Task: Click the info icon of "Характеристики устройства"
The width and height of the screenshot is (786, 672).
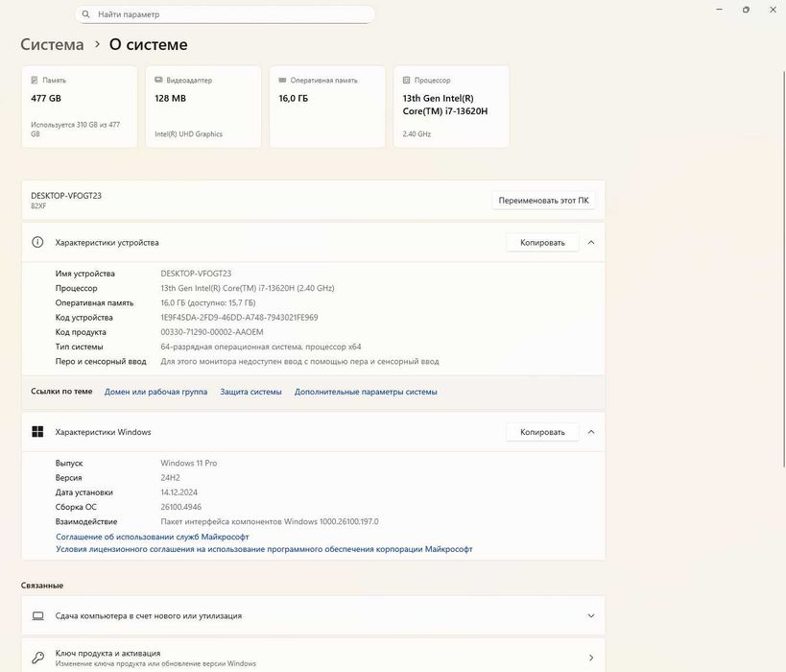Action: point(37,242)
